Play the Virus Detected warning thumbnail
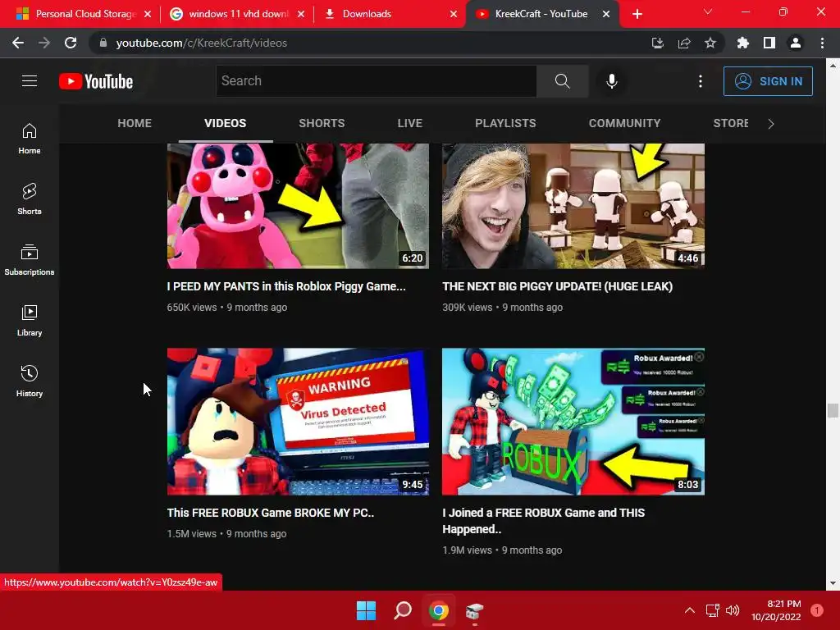 [298, 422]
